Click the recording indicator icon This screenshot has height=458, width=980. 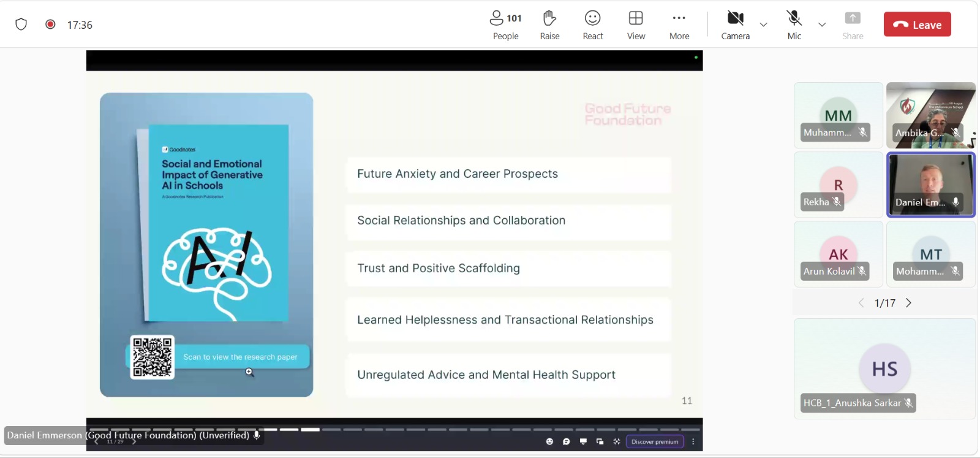click(50, 25)
